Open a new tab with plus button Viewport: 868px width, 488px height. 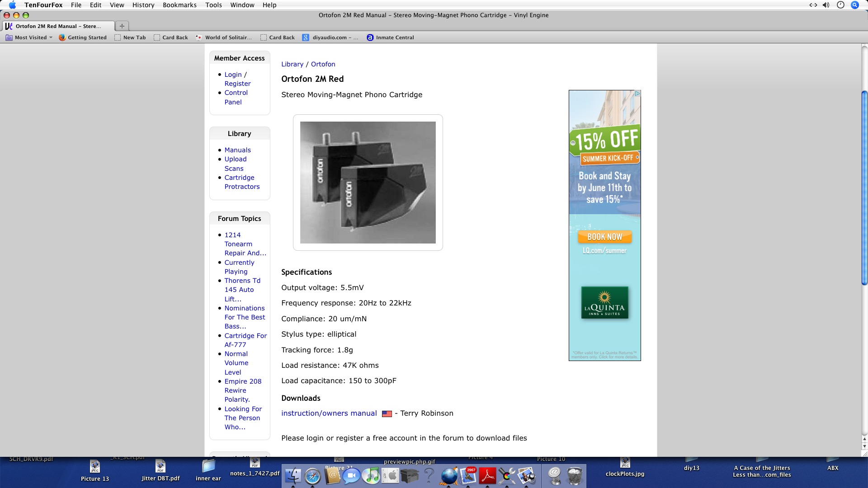click(122, 26)
